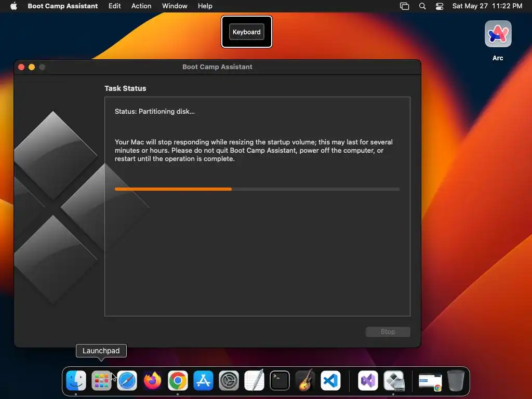Click the Stop button
This screenshot has width=532, height=399.
[388, 332]
